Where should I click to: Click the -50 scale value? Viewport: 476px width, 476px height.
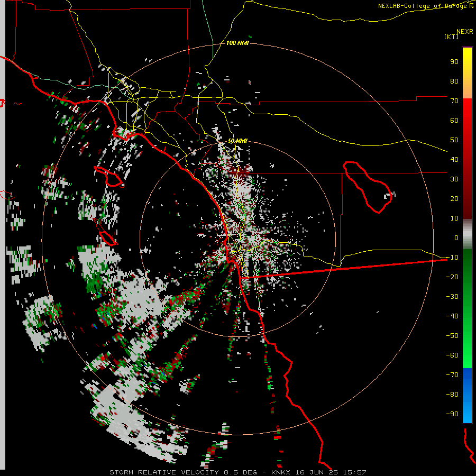452,336
